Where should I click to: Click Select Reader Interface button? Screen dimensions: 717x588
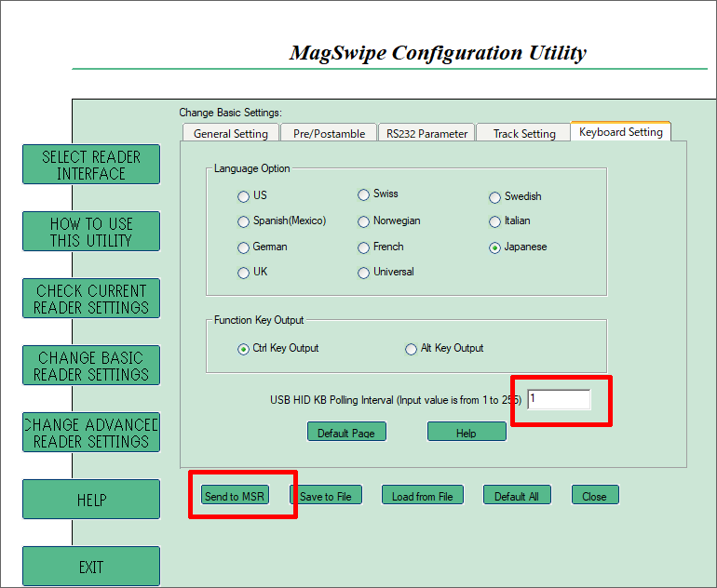coord(91,165)
